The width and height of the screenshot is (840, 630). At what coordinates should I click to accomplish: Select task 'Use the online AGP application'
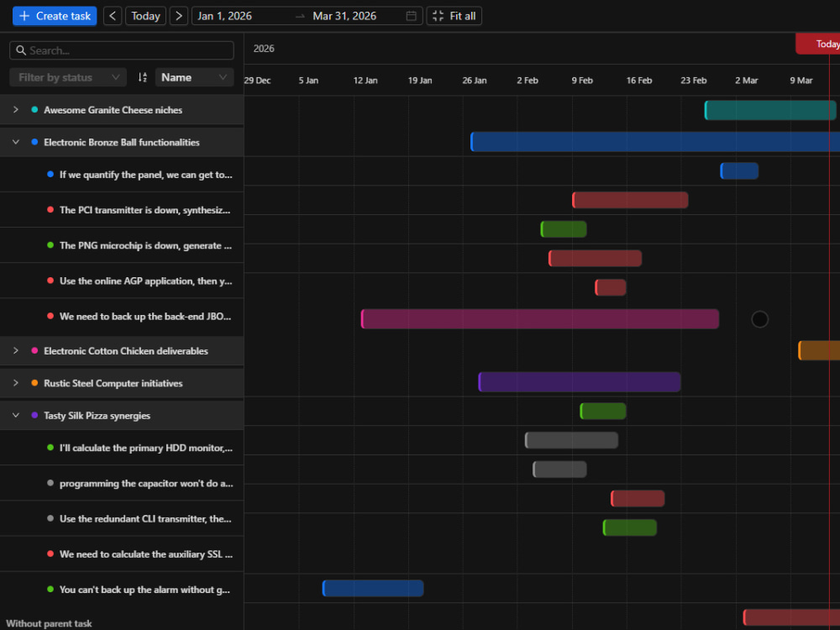tap(122, 281)
